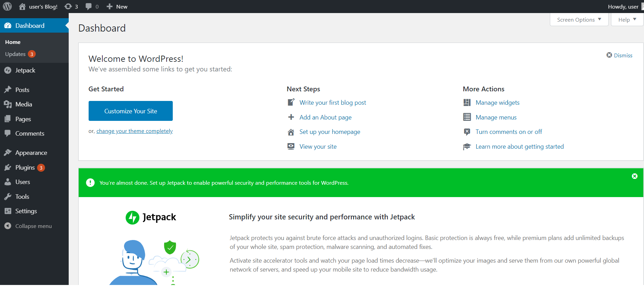Click Turn comments on or off link

tap(509, 131)
